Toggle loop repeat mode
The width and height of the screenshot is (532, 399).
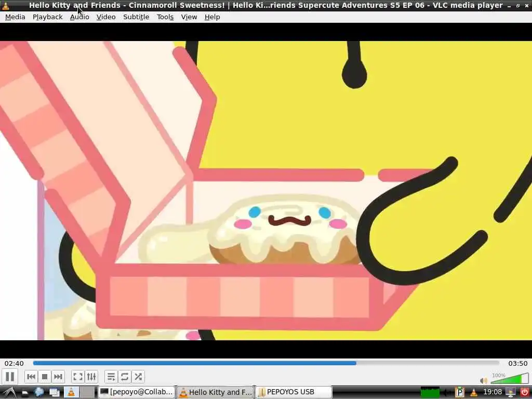click(x=125, y=377)
